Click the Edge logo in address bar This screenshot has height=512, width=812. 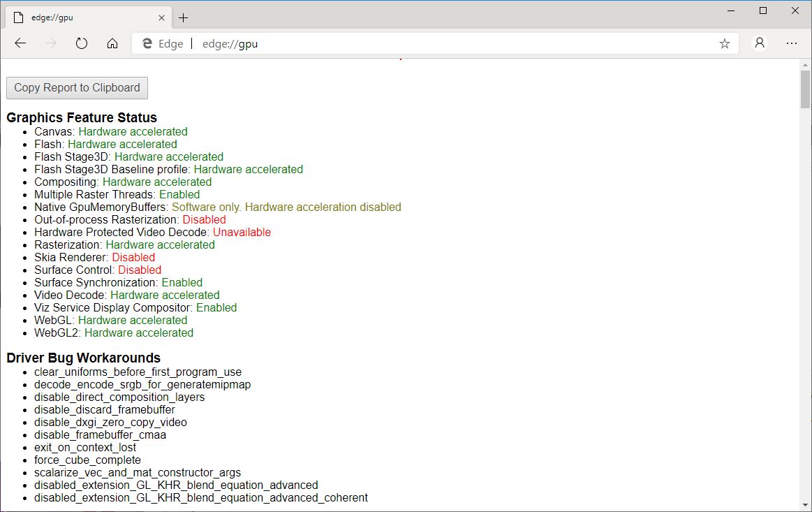(x=147, y=43)
